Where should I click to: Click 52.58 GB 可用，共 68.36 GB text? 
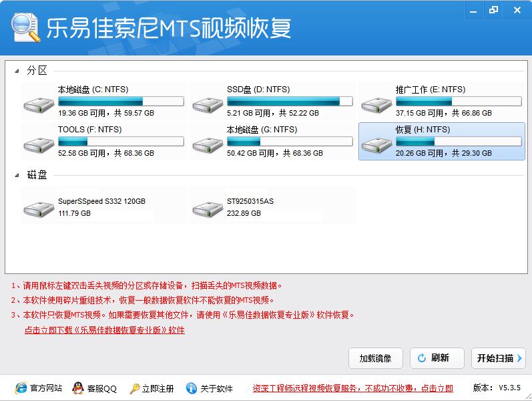click(106, 153)
